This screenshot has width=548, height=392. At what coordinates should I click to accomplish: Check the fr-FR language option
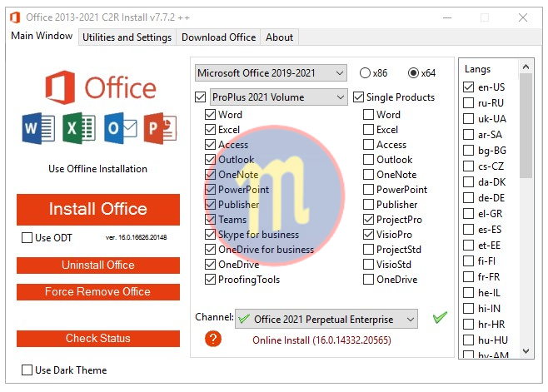[468, 276]
